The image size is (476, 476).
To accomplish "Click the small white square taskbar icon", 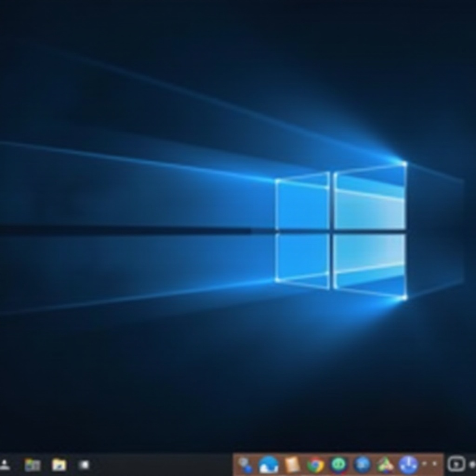I will (84, 464).
